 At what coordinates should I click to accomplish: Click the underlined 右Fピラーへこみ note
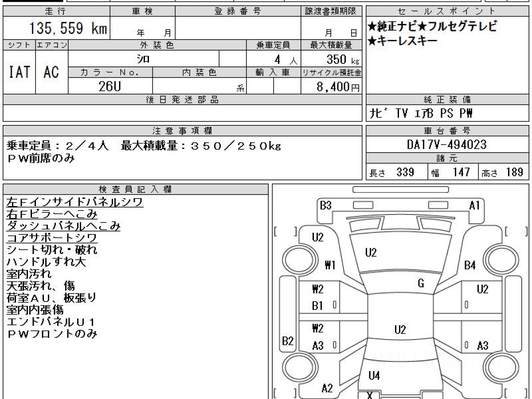coord(52,214)
